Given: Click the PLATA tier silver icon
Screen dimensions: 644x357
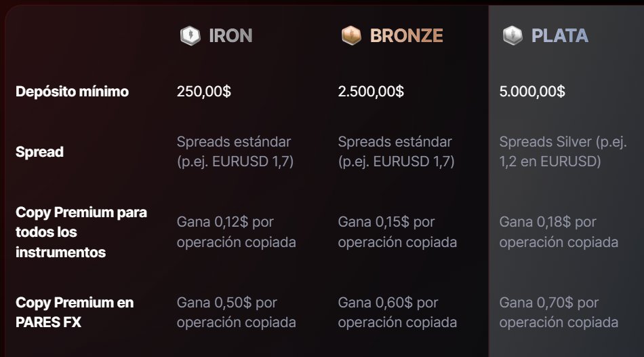Looking at the screenshot, I should tap(513, 35).
